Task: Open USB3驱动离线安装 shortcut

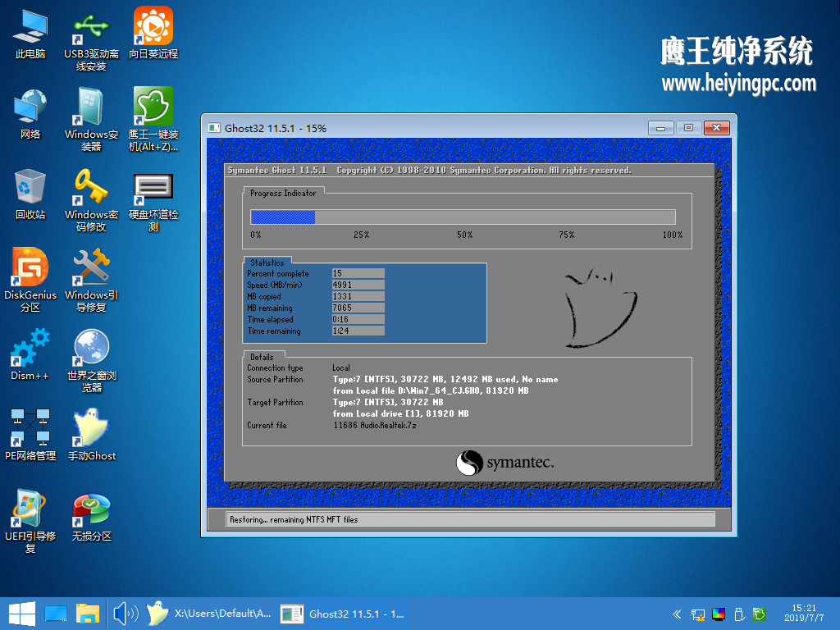Action: [91, 40]
